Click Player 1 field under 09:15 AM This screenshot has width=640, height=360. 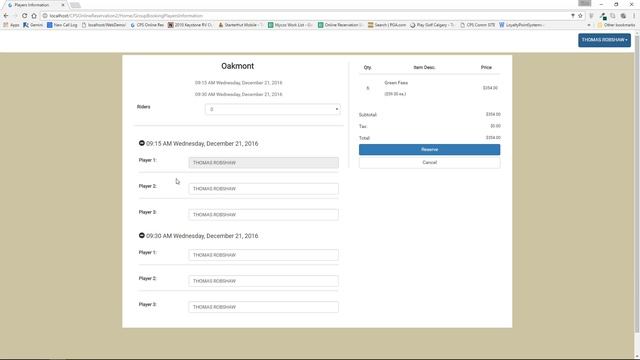click(263, 163)
